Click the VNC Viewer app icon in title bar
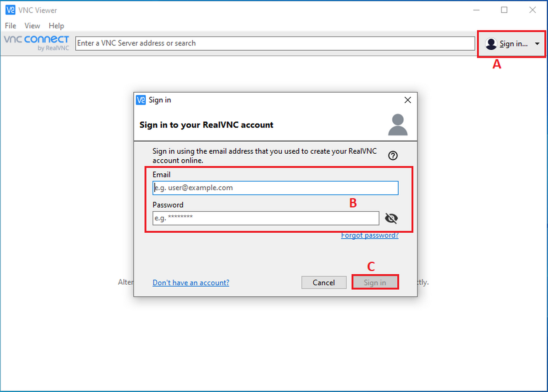Image resolution: width=548 pixels, height=392 pixels. click(x=10, y=10)
